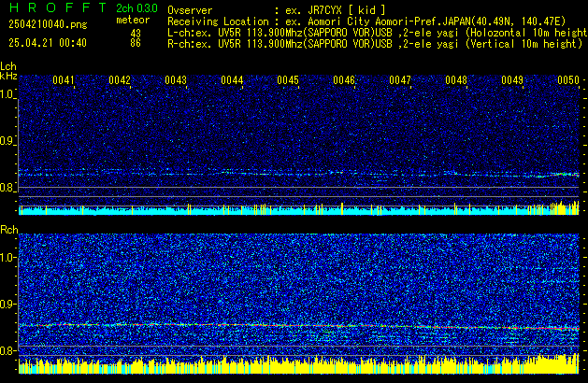This screenshot has width=588, height=383.
Task: Click the Lch 1.0 frequency label
Action: (x=7, y=94)
